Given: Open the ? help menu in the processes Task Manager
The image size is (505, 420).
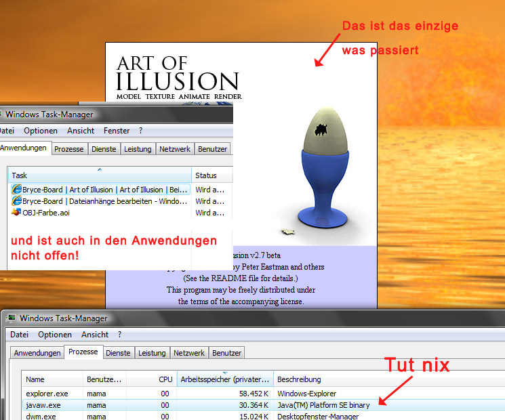Looking at the screenshot, I should [119, 335].
